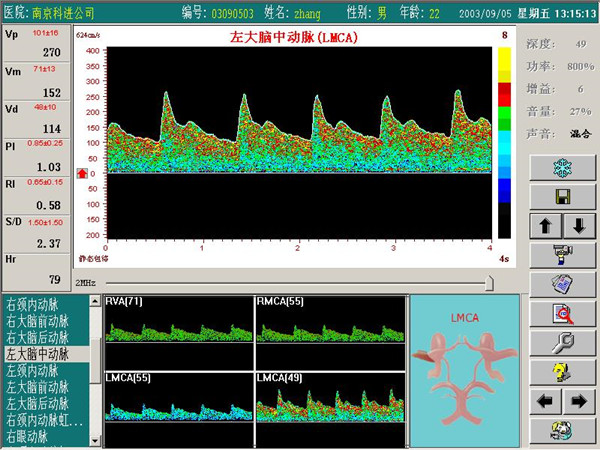Open the RVA(71) waveform thumbnail
The width and height of the screenshot is (600, 450).
coord(176,332)
